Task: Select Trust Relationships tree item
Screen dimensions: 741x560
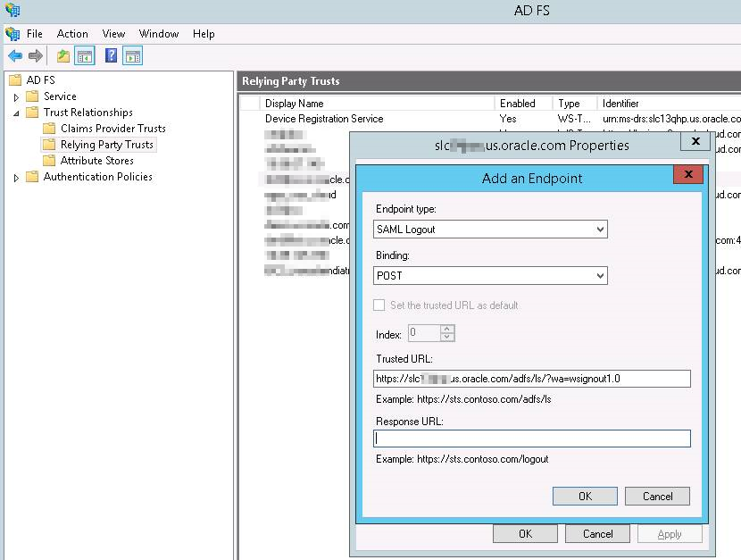Action: tap(88, 113)
